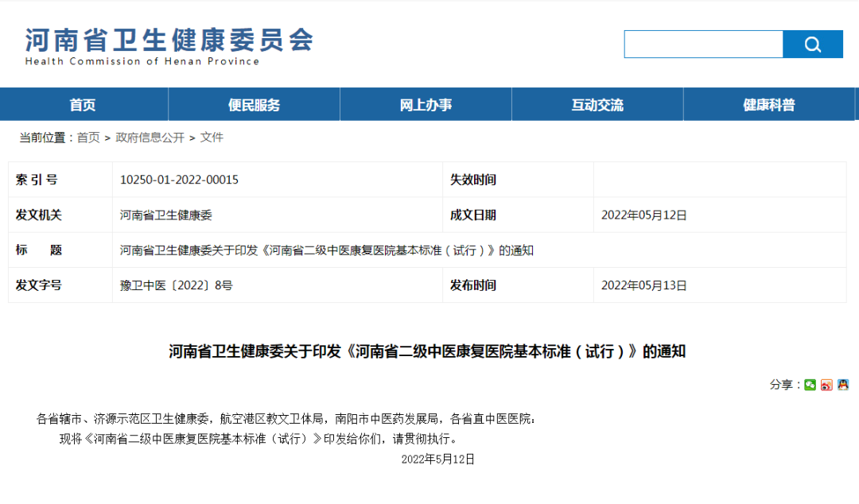
Task: Share the page via QQ
Action: (843, 385)
